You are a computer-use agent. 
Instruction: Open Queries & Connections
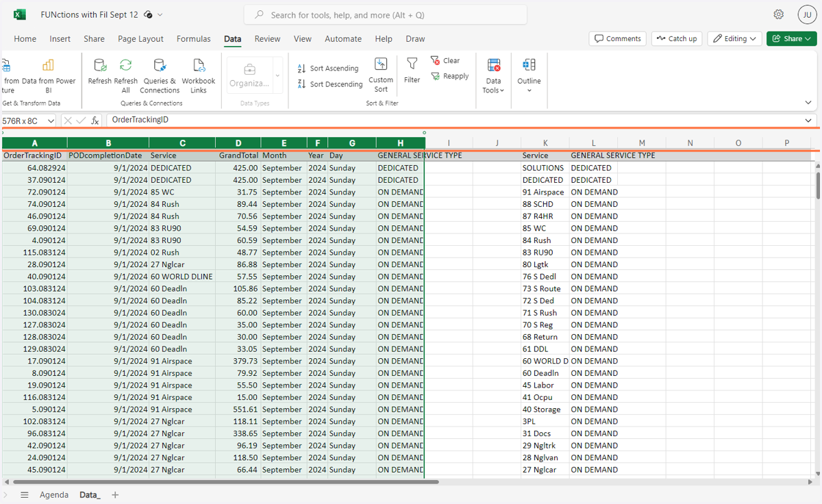pyautogui.click(x=160, y=76)
